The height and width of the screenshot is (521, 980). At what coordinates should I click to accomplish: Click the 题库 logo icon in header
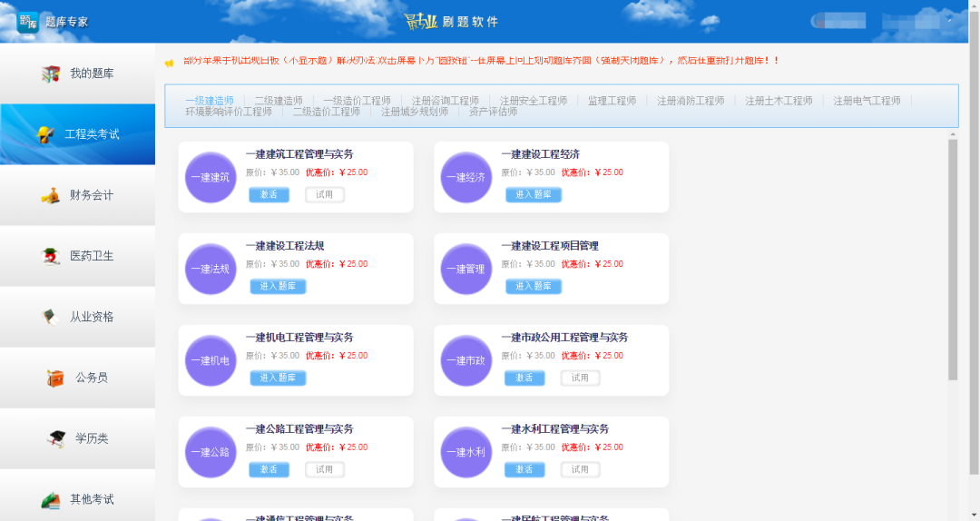click(28, 21)
